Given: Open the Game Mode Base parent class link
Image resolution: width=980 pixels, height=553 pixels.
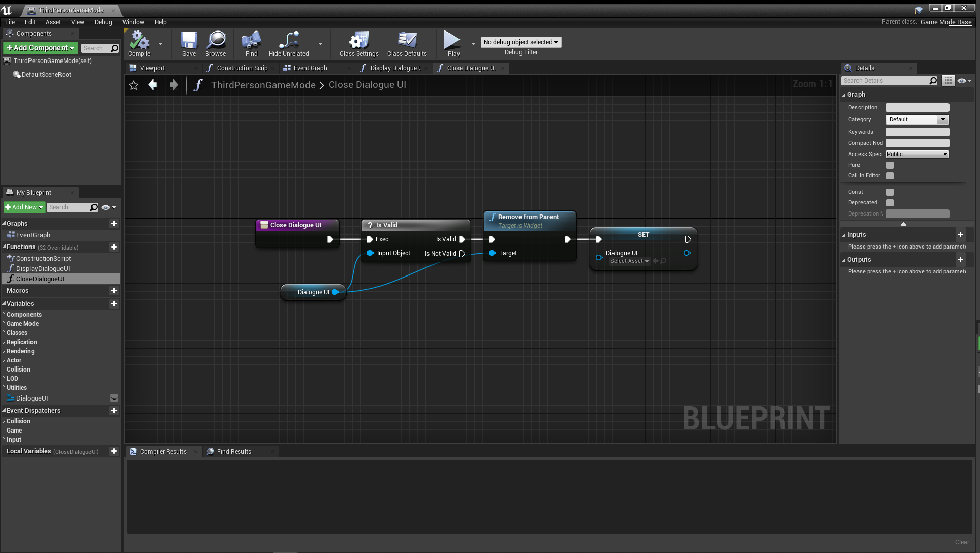Looking at the screenshot, I should coord(945,22).
